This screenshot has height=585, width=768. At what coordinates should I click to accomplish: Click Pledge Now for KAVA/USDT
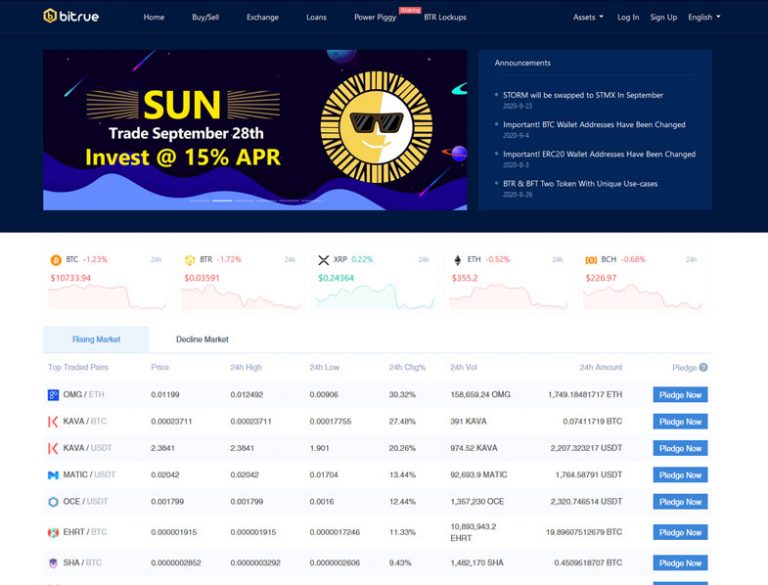680,448
